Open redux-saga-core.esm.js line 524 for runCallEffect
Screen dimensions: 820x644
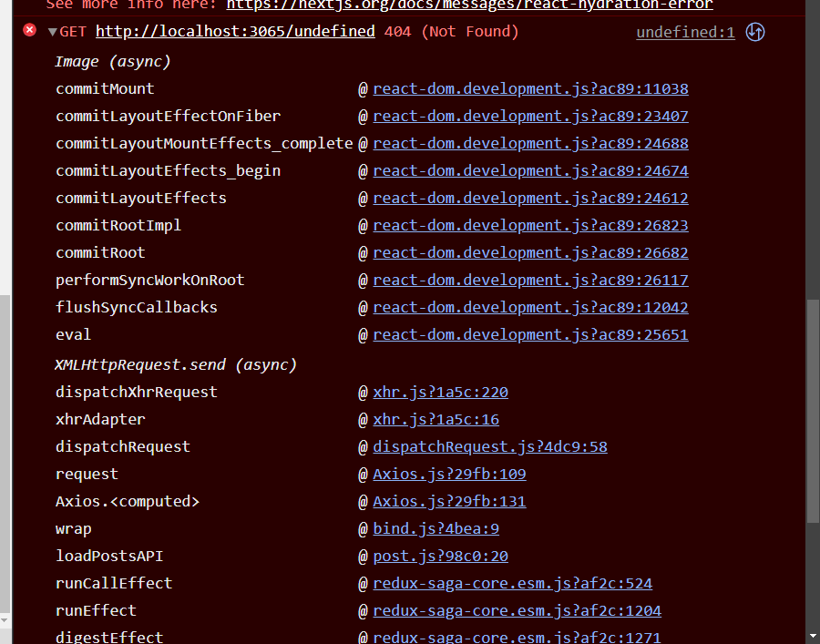(x=512, y=583)
